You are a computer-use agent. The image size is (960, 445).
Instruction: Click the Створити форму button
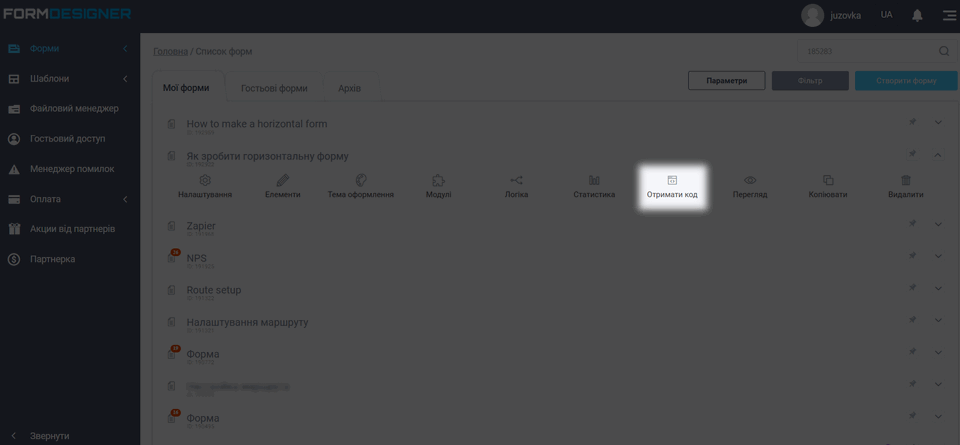click(x=905, y=81)
